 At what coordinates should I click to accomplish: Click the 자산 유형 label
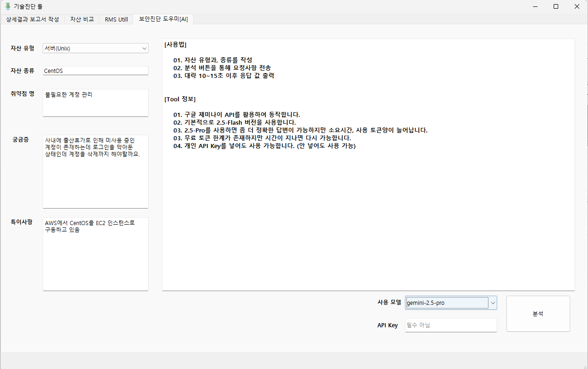(22, 48)
